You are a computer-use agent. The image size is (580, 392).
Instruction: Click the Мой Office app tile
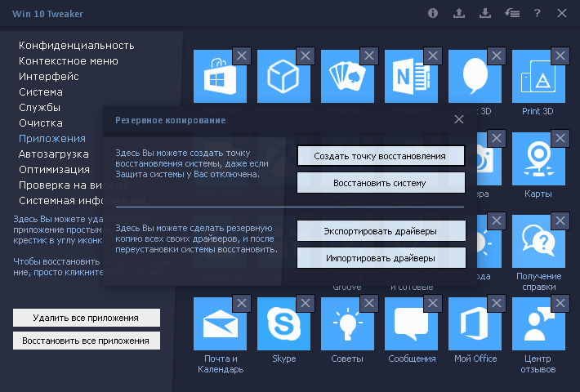click(x=475, y=323)
